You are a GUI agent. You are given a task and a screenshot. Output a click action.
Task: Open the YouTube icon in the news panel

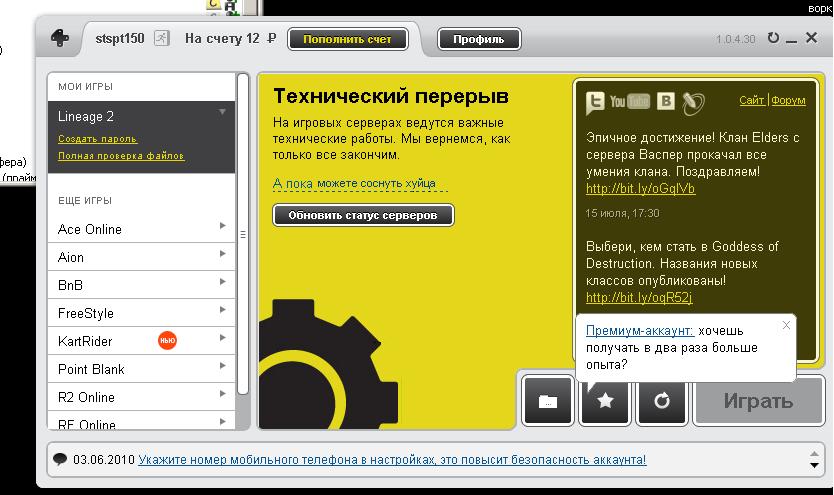click(630, 101)
